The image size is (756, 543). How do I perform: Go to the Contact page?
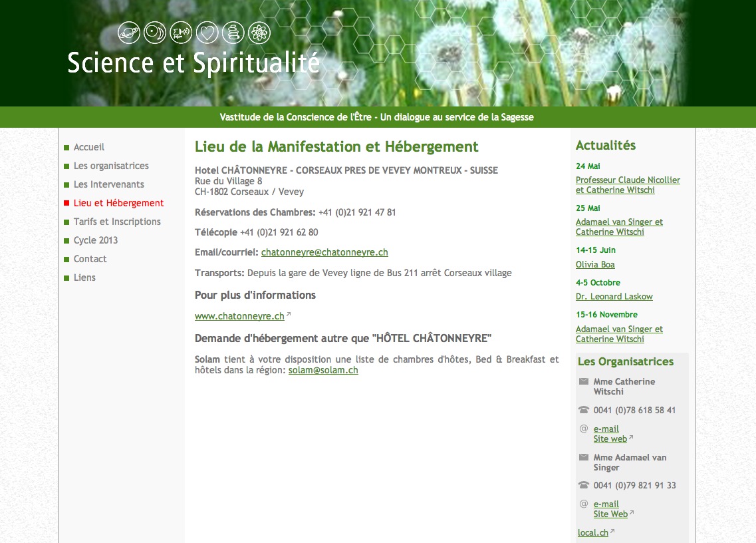tap(90, 259)
